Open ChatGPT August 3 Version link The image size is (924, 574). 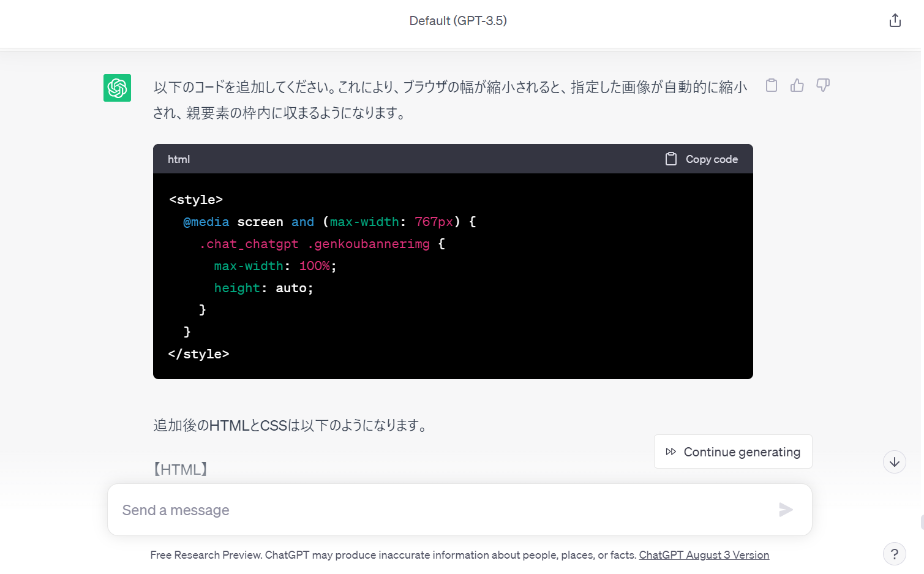tap(704, 555)
